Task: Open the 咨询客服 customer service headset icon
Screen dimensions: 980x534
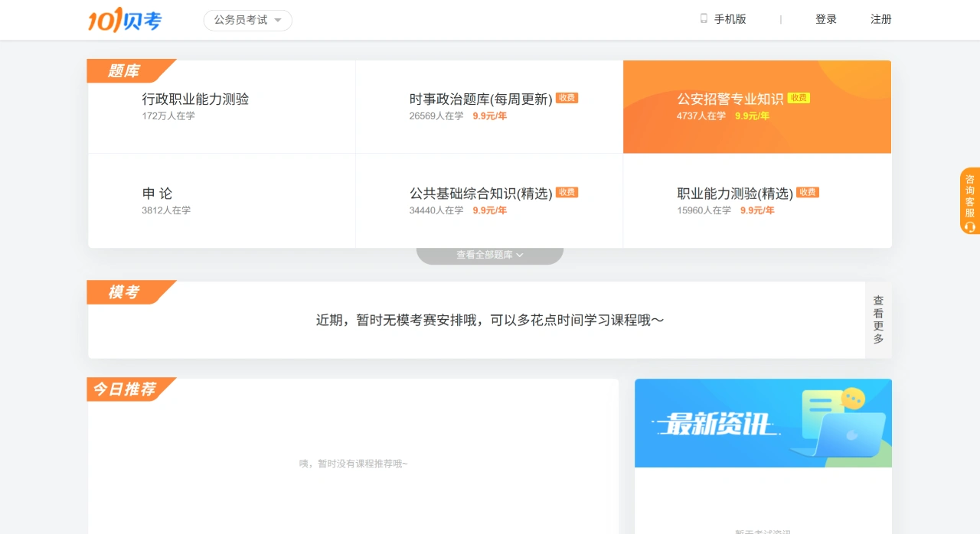Action: (969, 227)
